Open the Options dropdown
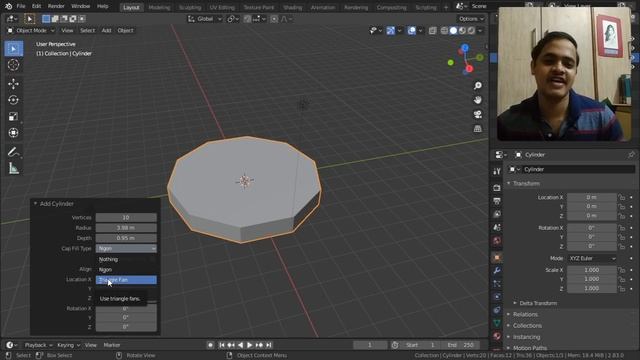640x360 pixels. [471, 19]
